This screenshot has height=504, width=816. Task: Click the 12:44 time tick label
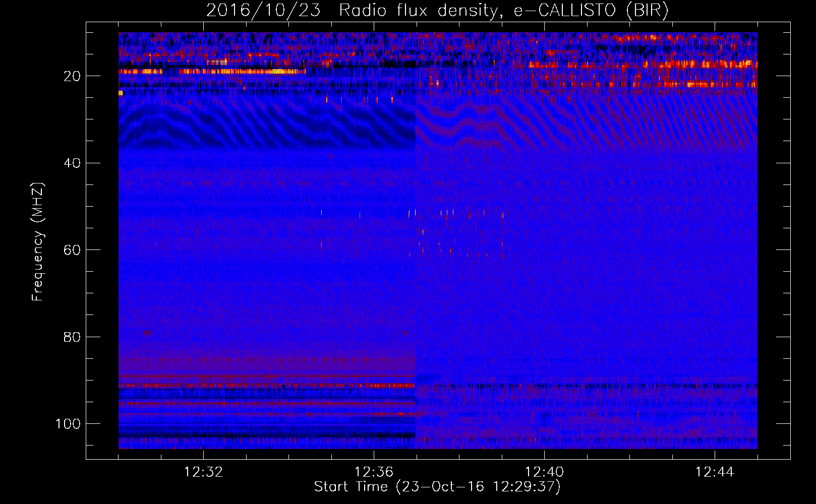point(715,472)
